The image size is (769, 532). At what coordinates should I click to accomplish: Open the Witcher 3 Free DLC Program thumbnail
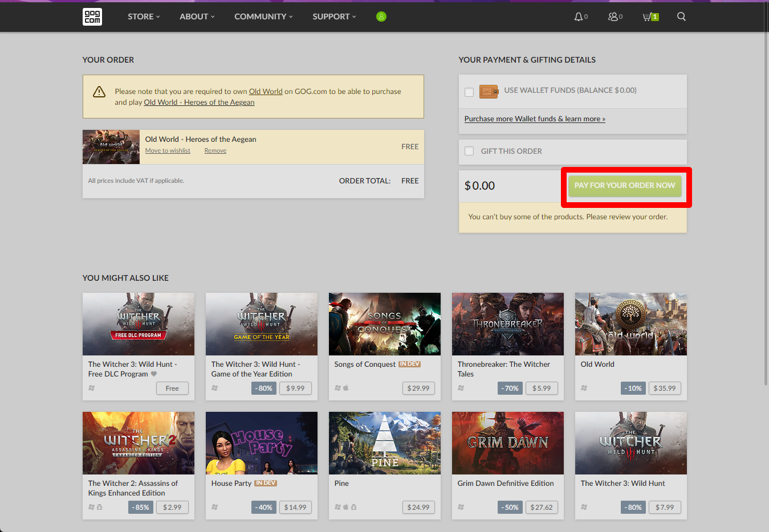click(139, 324)
